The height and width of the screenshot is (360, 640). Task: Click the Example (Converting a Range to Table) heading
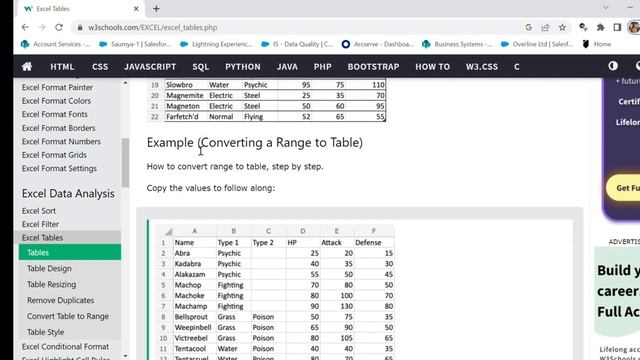click(255, 142)
